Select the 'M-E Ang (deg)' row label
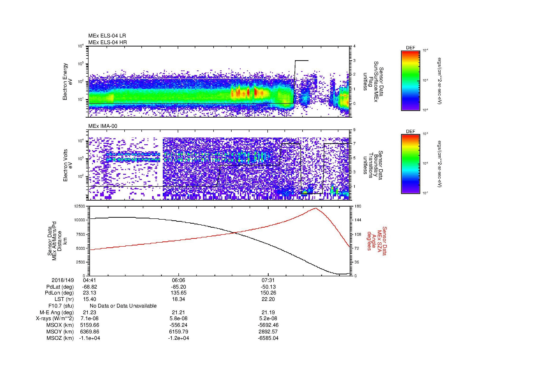The height and width of the screenshot is (392, 555). coord(57,312)
